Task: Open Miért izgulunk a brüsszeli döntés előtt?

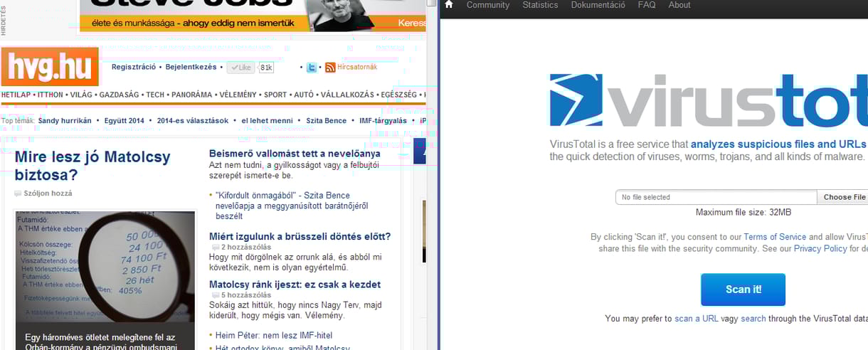Action: [x=300, y=237]
